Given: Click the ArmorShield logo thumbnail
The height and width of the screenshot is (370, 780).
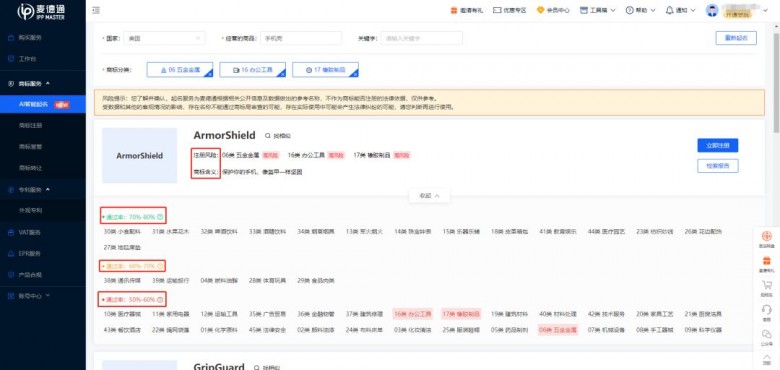Looking at the screenshot, I should click(x=139, y=156).
